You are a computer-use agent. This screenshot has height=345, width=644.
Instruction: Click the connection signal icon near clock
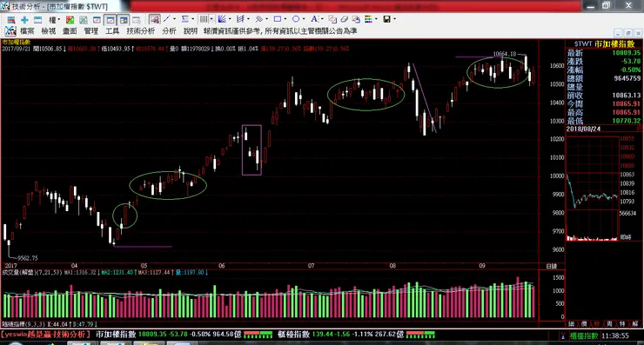pyautogui.click(x=563, y=336)
